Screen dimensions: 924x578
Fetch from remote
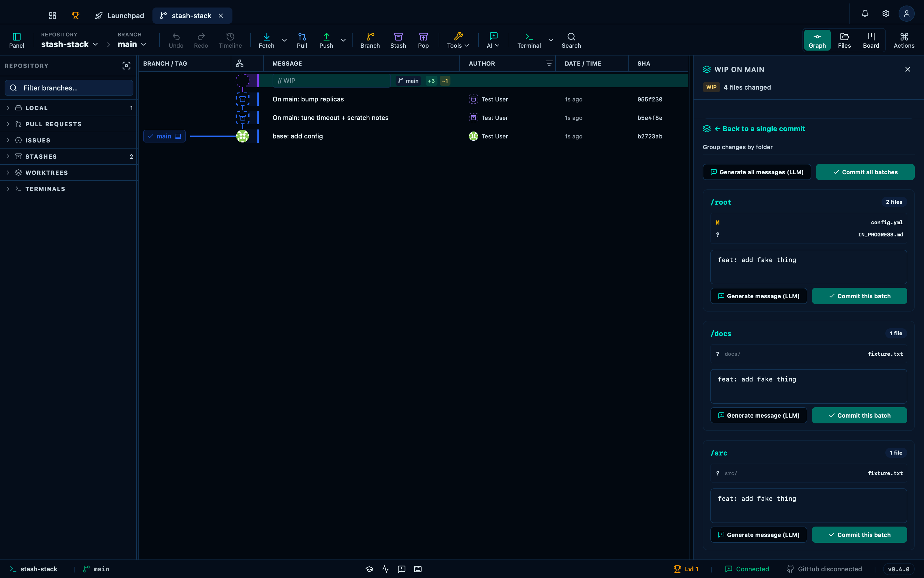(267, 40)
